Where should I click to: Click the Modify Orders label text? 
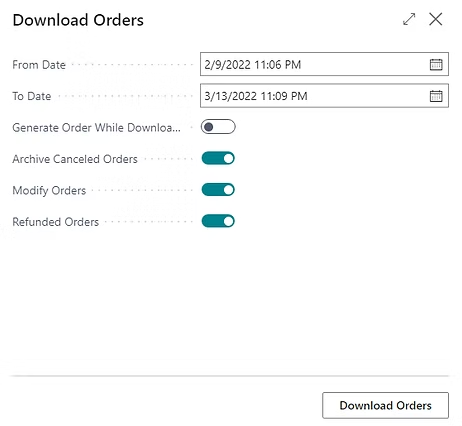pos(49,190)
